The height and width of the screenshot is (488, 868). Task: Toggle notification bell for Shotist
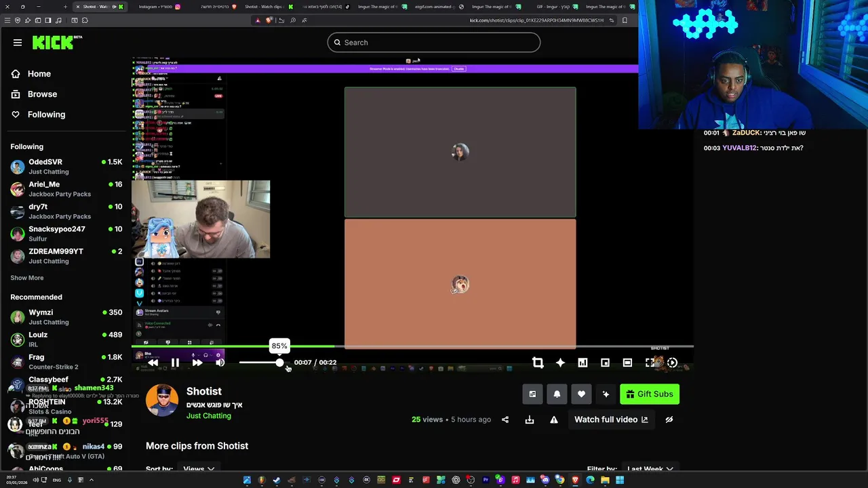point(557,394)
